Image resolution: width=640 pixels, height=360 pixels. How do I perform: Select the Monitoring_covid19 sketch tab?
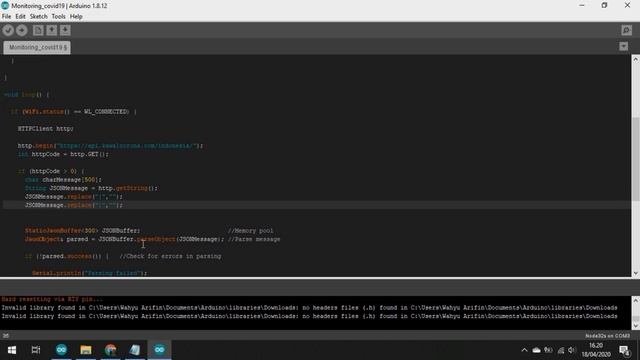37,47
